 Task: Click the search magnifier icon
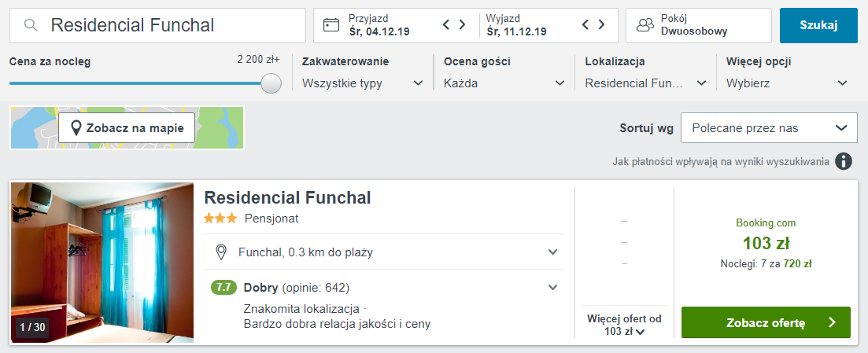(x=31, y=25)
